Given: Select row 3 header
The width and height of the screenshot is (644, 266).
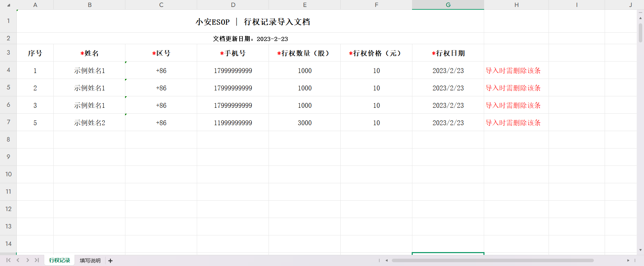Looking at the screenshot, I should pyautogui.click(x=8, y=53).
